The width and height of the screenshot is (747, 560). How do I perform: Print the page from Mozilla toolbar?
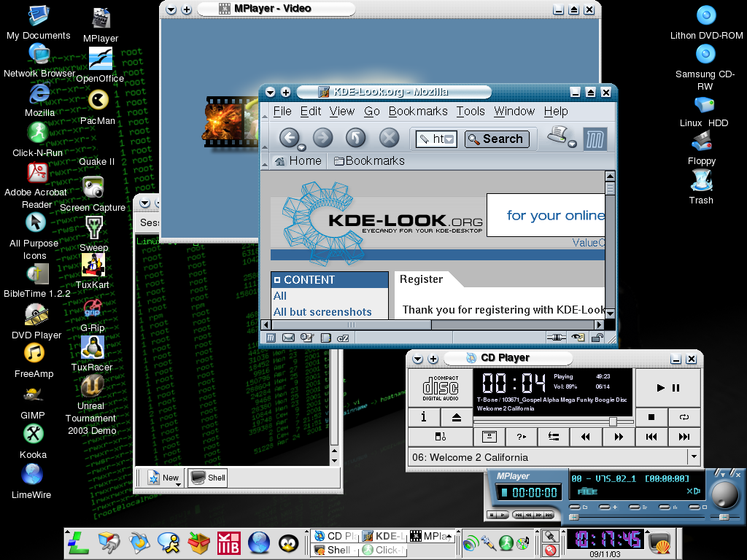[557, 135]
